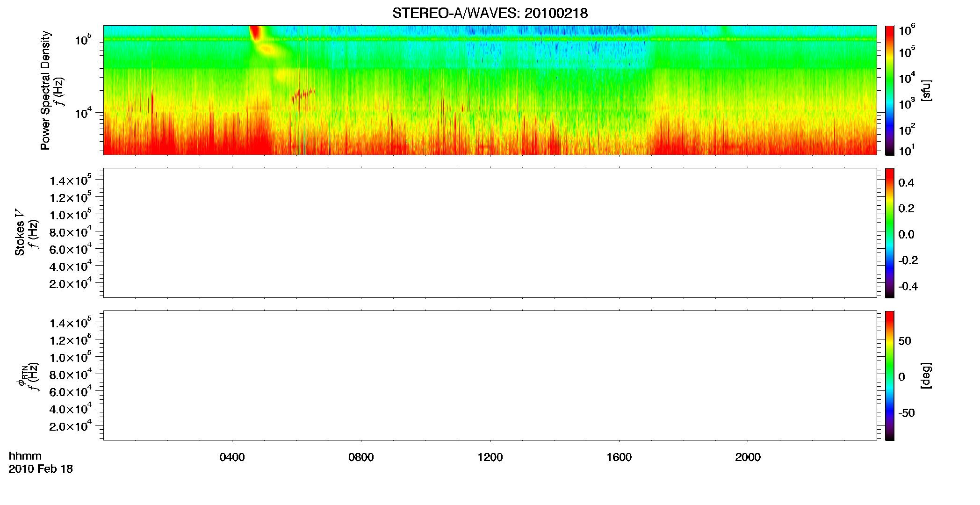Image resolution: width=980 pixels, height=505 pixels.
Task: Click inside the empty φ RTN panel
Action: [490, 375]
